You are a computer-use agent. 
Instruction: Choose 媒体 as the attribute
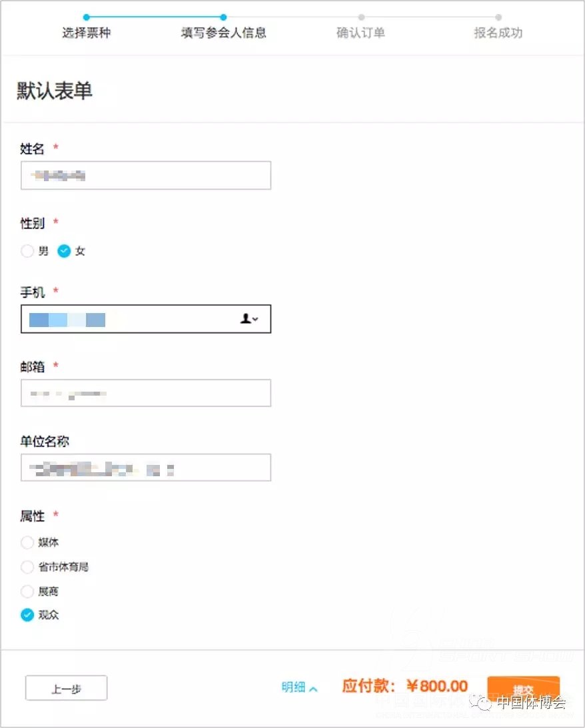[27, 542]
